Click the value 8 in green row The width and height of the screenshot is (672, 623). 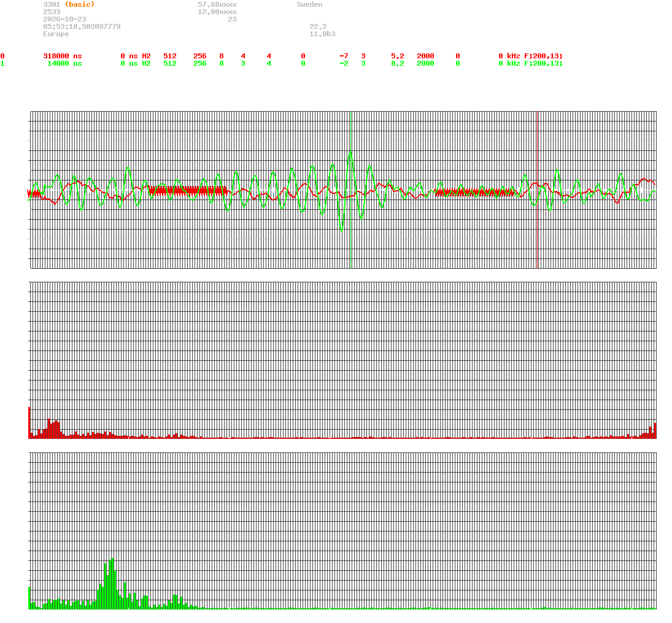tap(221, 63)
